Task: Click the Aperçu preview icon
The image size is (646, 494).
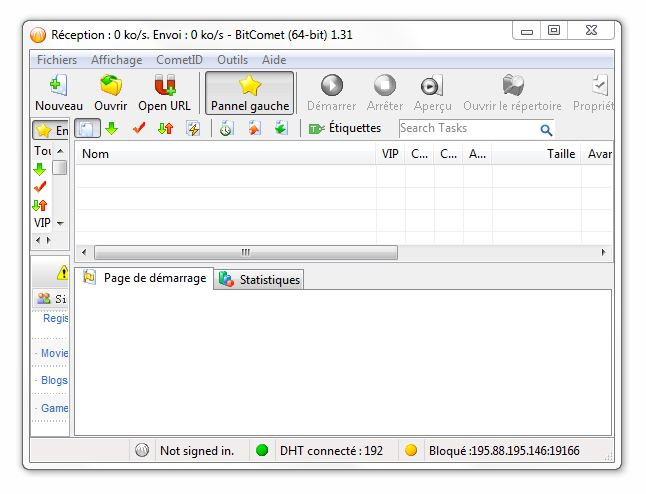Action: (x=432, y=85)
